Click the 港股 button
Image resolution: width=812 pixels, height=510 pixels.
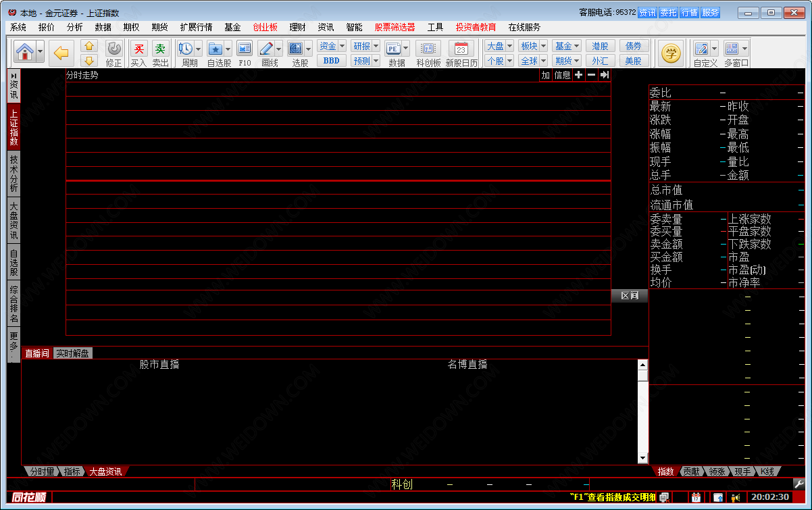[x=600, y=46]
